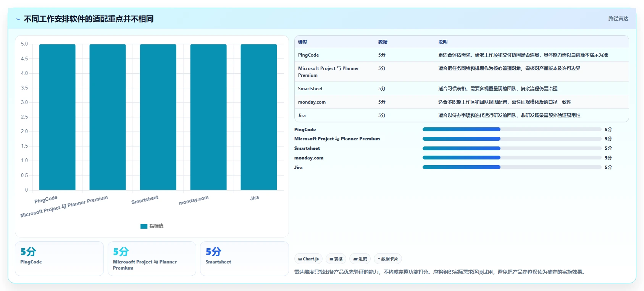644x291 pixels.
Task: Select the monday.com bar in the chart
Action: coord(208,117)
